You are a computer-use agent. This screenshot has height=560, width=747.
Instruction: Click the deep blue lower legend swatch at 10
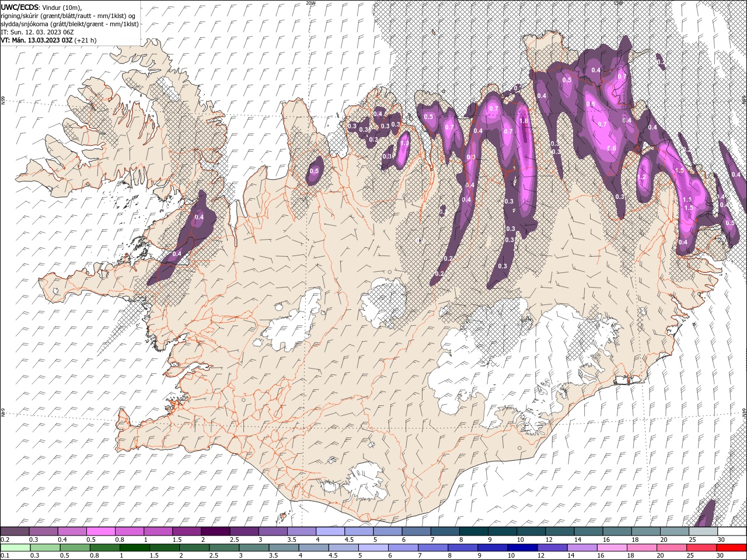pos(522,548)
